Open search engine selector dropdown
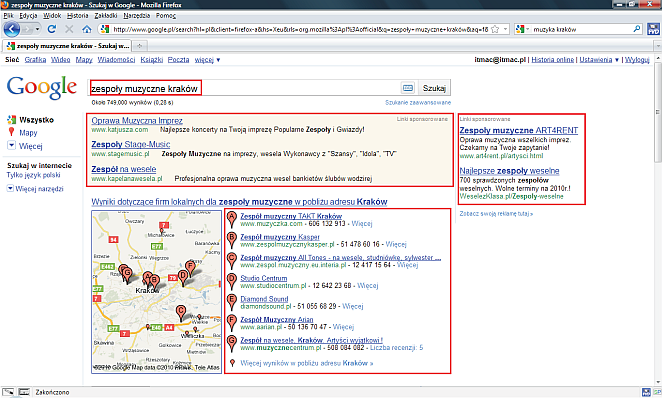 [x=528, y=29]
